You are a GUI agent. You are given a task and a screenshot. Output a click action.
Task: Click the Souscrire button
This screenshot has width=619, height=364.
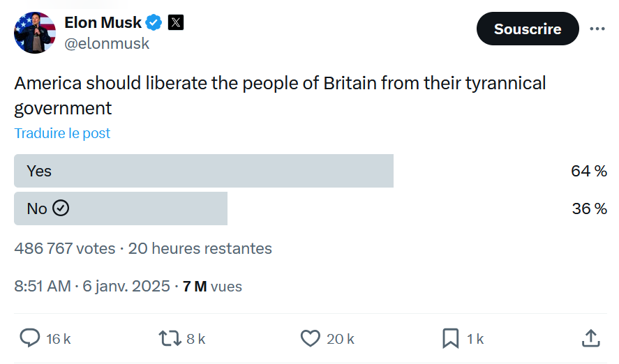coord(527,29)
